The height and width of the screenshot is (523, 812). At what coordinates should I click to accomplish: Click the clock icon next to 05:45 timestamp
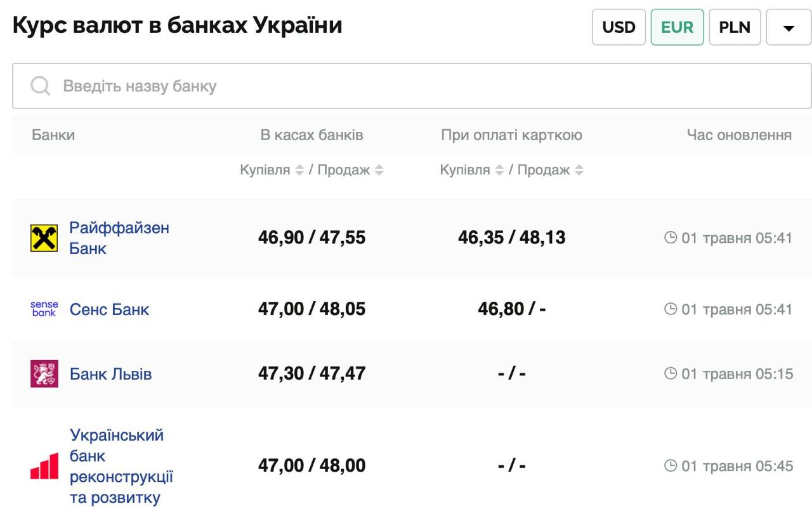point(672,466)
